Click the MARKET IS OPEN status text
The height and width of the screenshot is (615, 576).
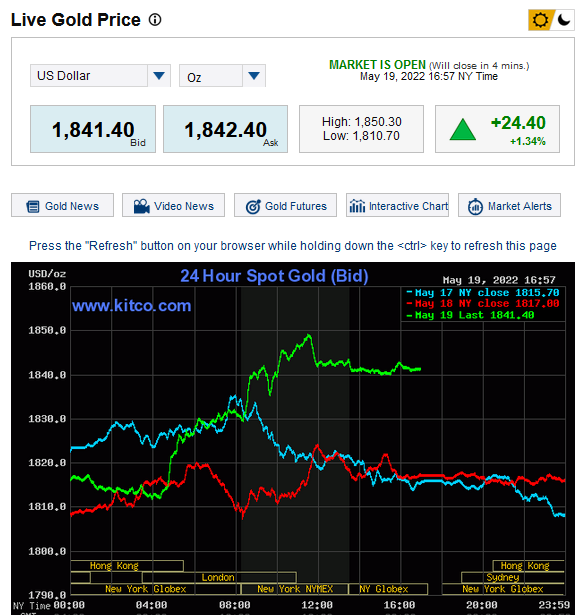click(x=377, y=65)
